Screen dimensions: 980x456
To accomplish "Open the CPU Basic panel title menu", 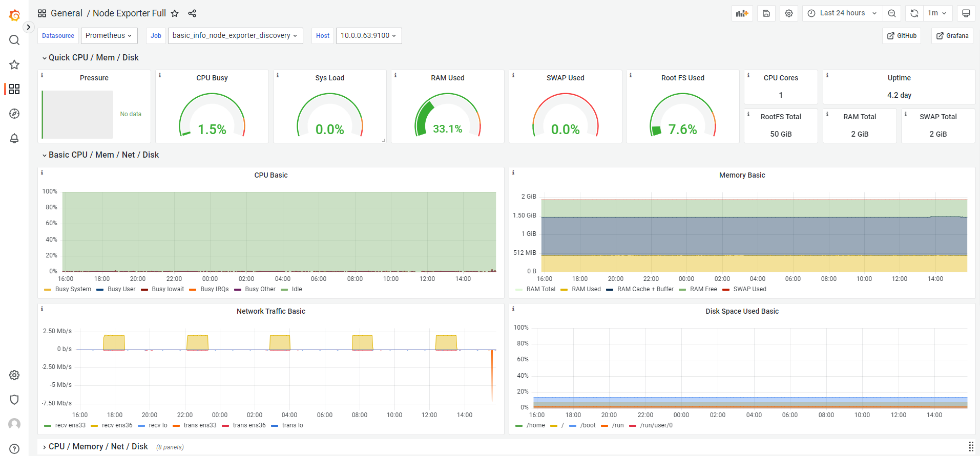I will click(x=271, y=175).
